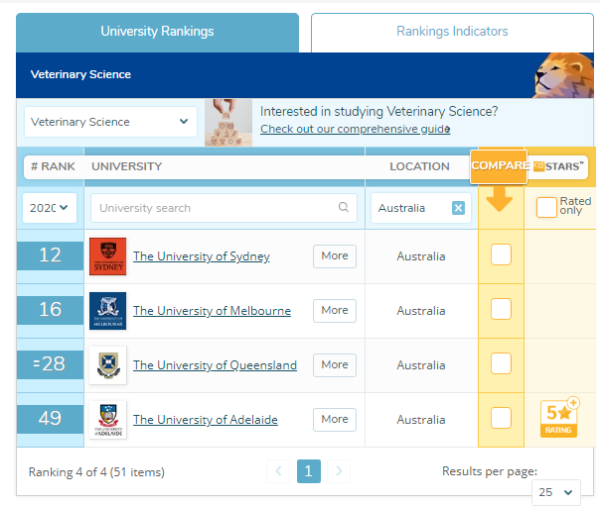Click the orange COMPARE button
Screen dimensions: 600x506
pyautogui.click(x=499, y=166)
